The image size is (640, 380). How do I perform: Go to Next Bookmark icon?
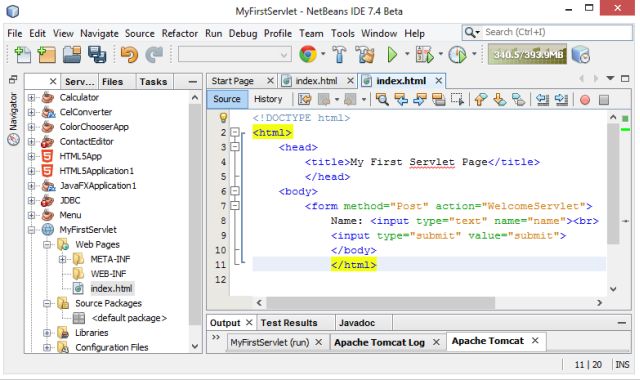(x=500, y=99)
